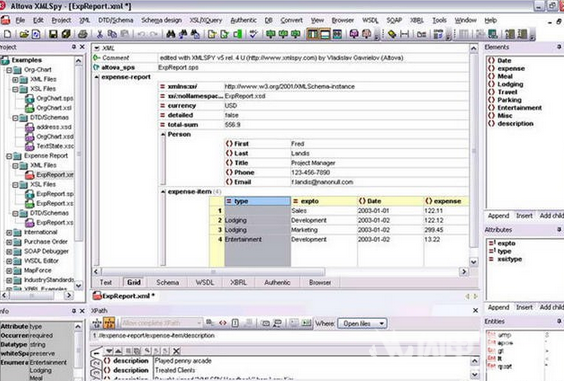564x381 pixels.
Task: Click the Cut scissors icon
Action: point(100,34)
